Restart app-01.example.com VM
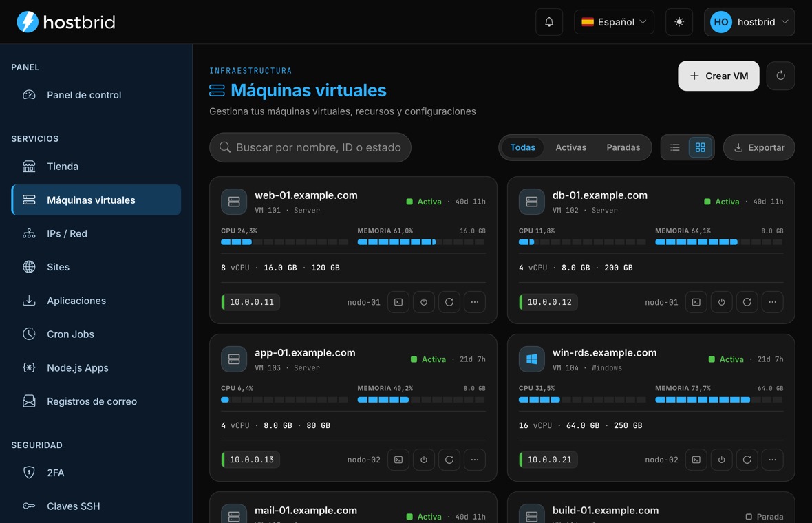 (x=449, y=459)
